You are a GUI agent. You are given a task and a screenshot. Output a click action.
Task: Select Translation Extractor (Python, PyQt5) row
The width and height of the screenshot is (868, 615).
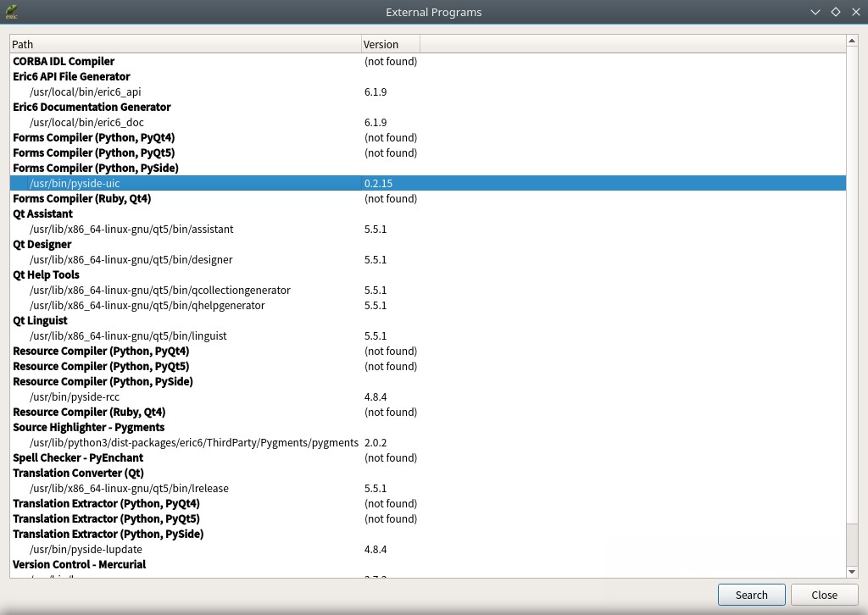[428, 519]
